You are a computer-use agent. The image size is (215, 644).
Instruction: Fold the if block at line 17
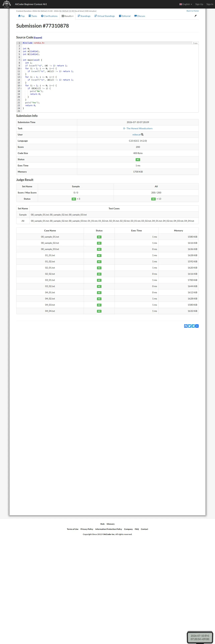pos(21,88)
